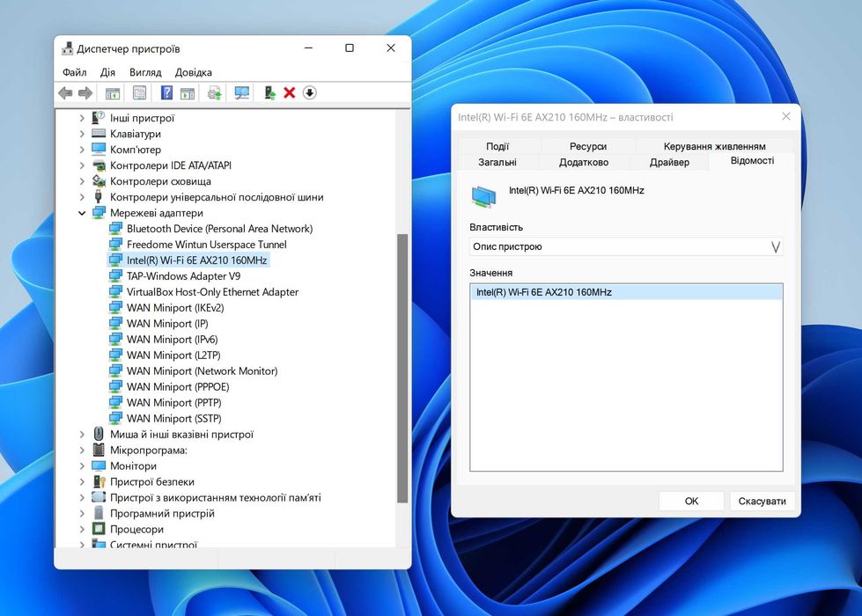Select WAN Miniport (SSTP)

(x=174, y=419)
